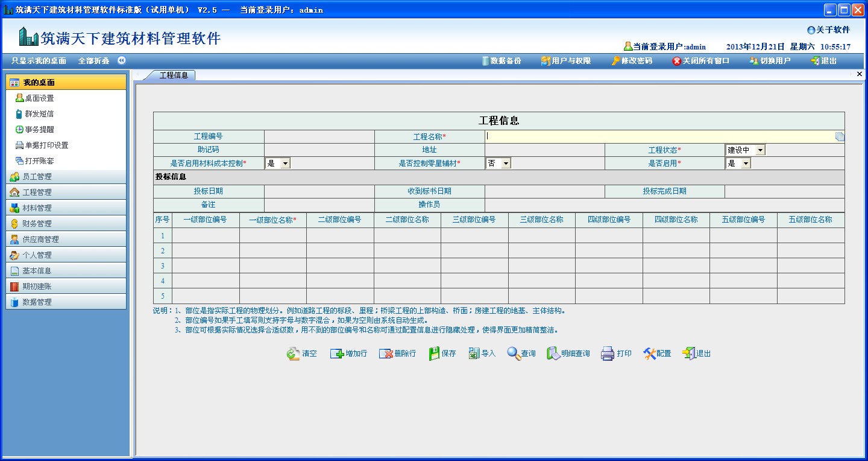
Task: Click the bottom 退出 button in form
Action: (x=697, y=354)
